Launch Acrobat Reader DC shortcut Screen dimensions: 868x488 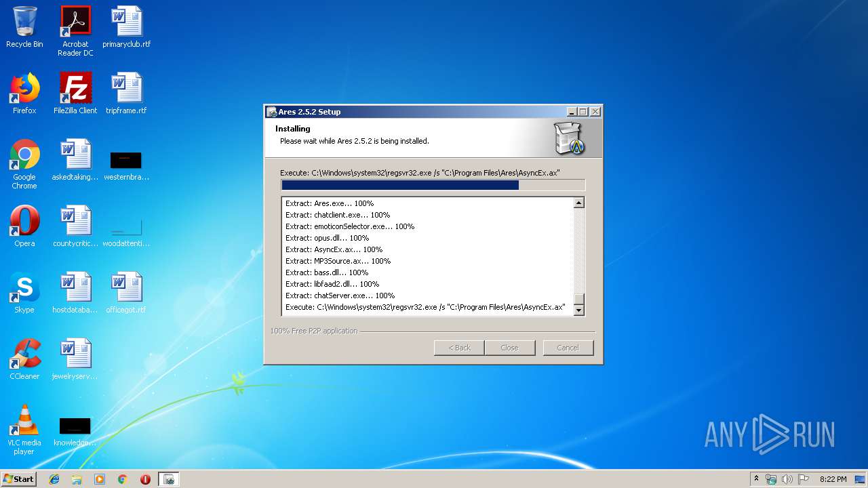pyautogui.click(x=75, y=31)
